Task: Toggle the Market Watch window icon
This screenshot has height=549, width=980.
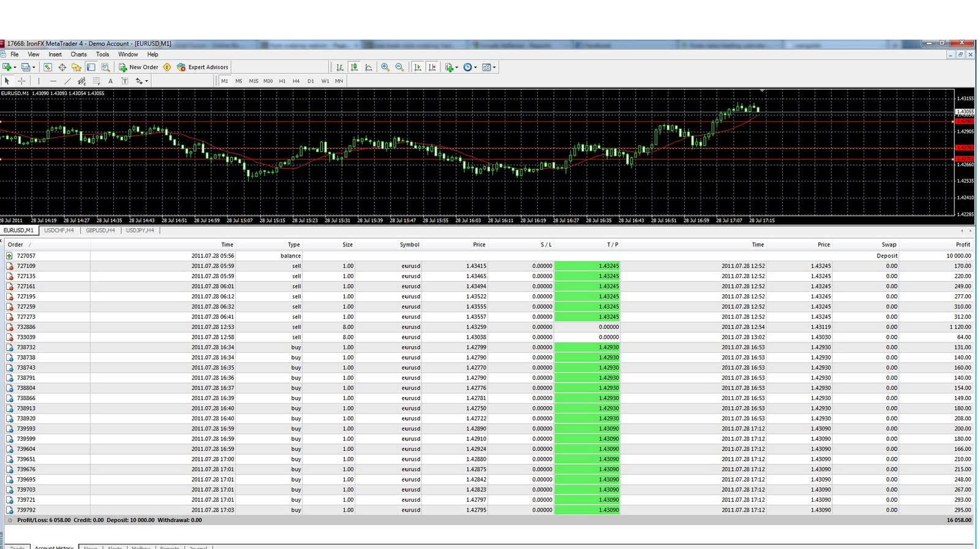Action: pos(48,67)
